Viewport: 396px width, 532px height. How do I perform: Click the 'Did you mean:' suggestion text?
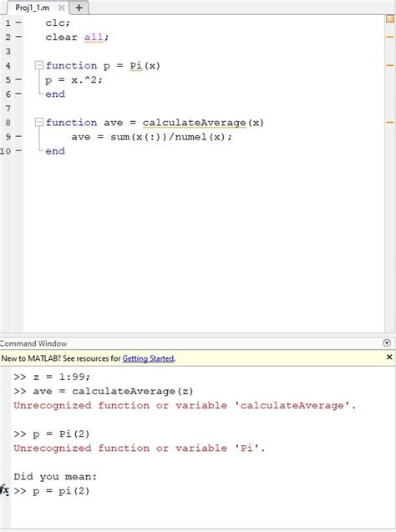tap(55, 477)
